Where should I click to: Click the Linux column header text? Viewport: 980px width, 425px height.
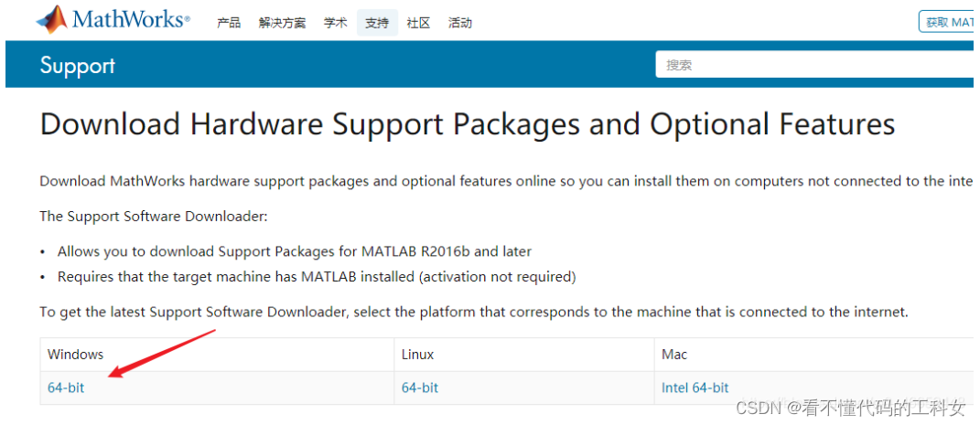point(418,355)
